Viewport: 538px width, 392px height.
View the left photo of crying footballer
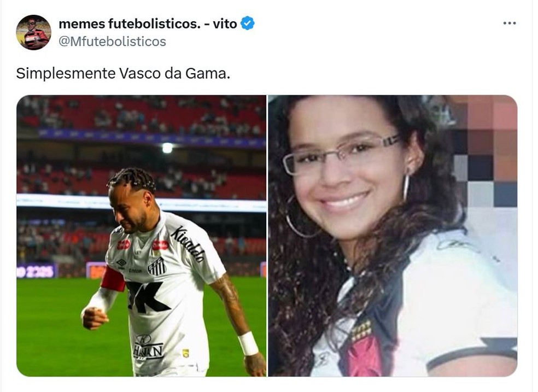pyautogui.click(x=142, y=236)
